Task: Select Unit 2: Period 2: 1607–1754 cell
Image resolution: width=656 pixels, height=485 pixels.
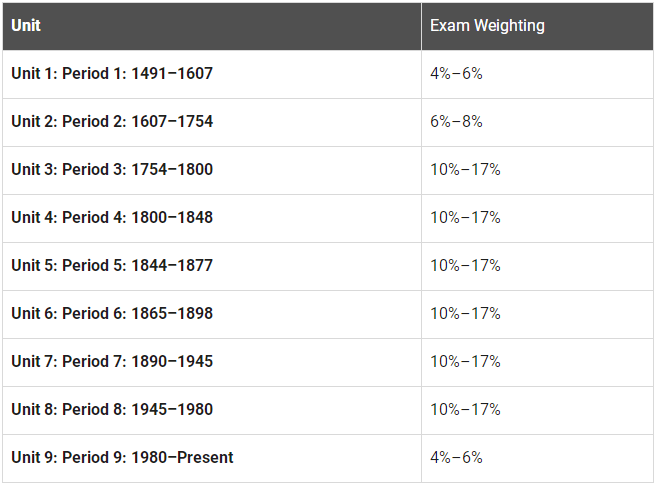Action: (212, 122)
